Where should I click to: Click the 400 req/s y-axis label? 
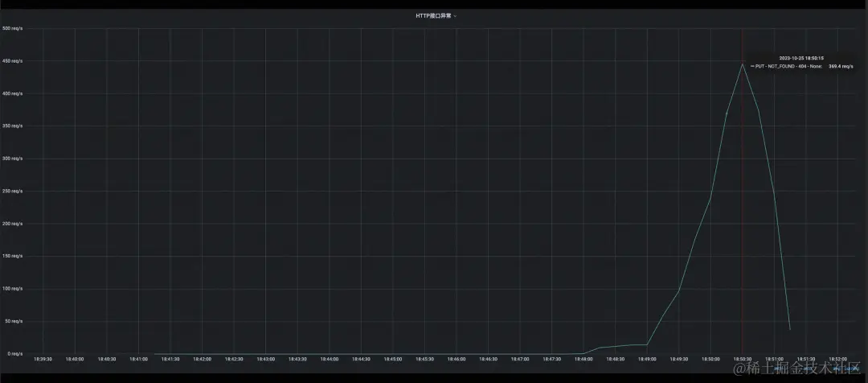coord(11,93)
